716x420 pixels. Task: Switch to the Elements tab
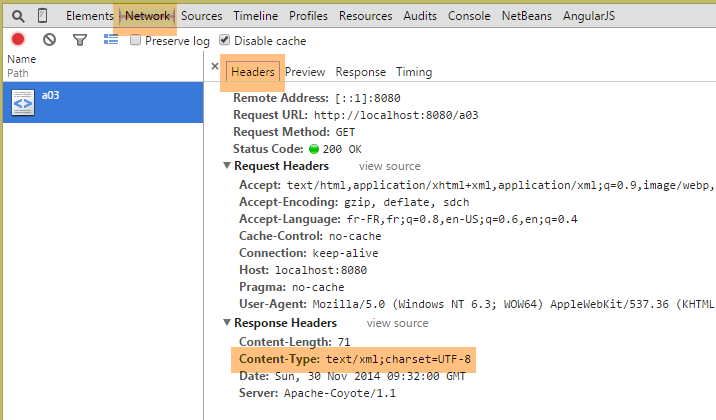89,16
